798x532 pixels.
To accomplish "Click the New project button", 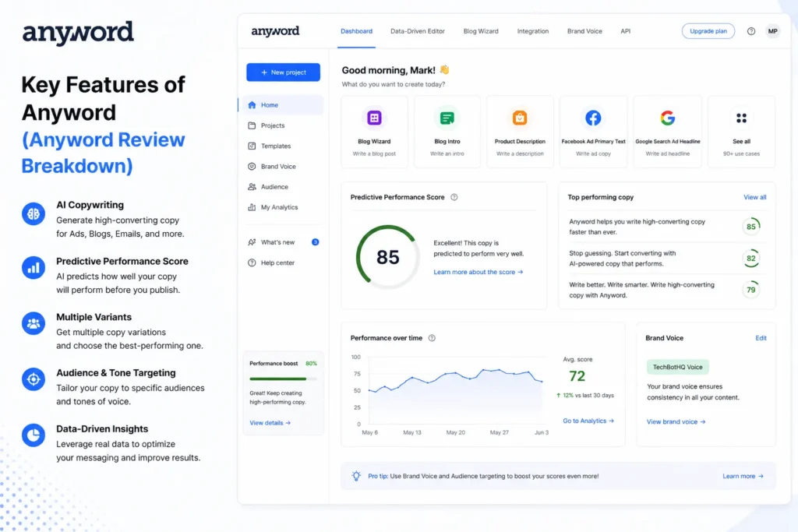I will coord(284,72).
